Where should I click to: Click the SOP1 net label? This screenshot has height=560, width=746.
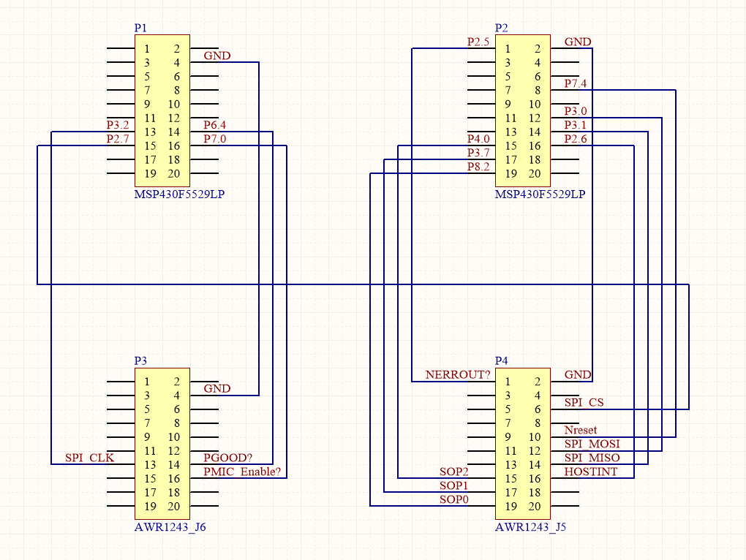click(x=454, y=485)
